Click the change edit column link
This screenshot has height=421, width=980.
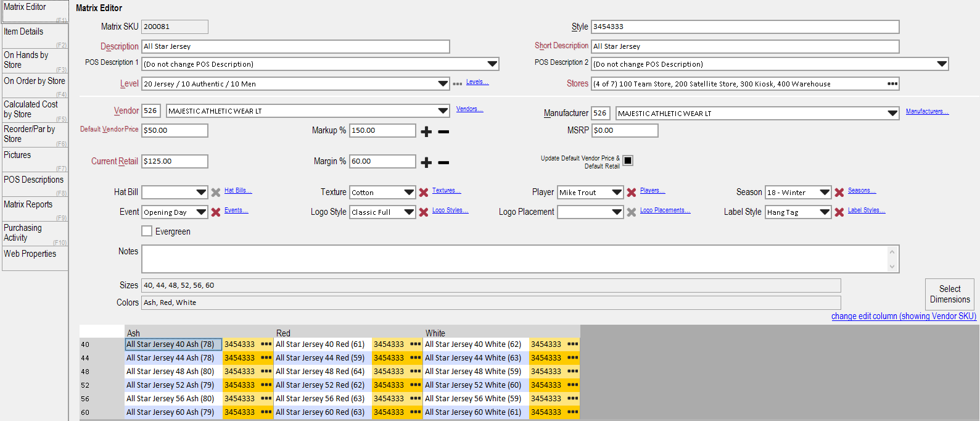tap(904, 316)
